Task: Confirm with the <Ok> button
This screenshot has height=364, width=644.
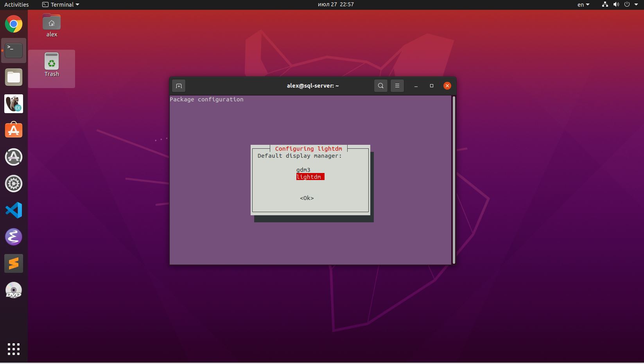Action: [307, 198]
